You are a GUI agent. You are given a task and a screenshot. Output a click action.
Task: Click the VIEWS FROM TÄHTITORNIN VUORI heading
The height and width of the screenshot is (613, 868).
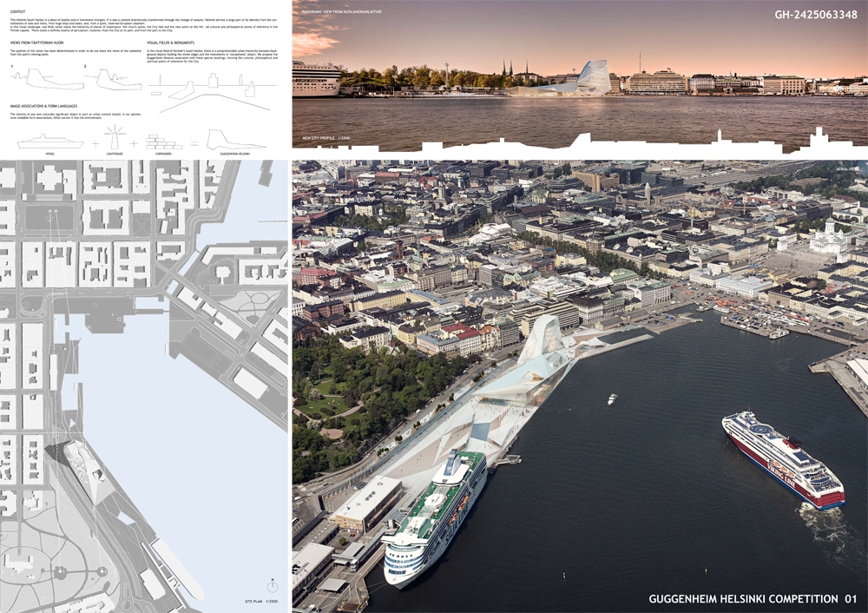click(x=40, y=41)
